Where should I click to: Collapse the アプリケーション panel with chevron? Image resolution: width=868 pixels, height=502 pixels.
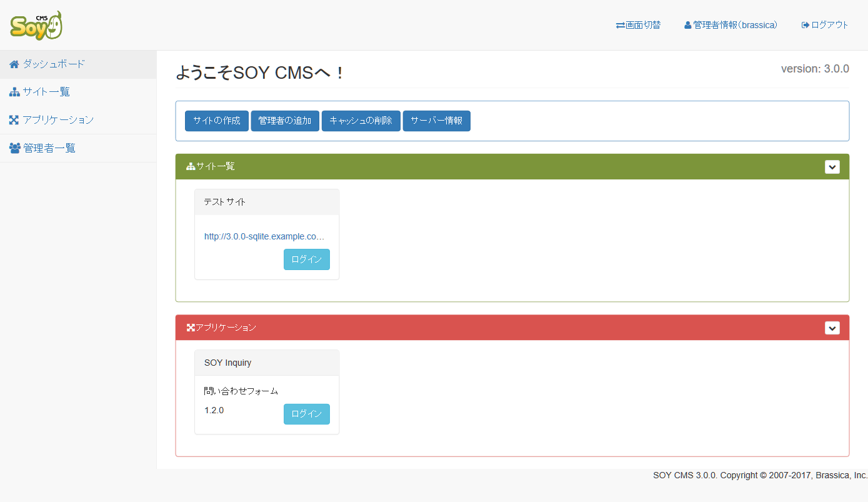pos(832,328)
